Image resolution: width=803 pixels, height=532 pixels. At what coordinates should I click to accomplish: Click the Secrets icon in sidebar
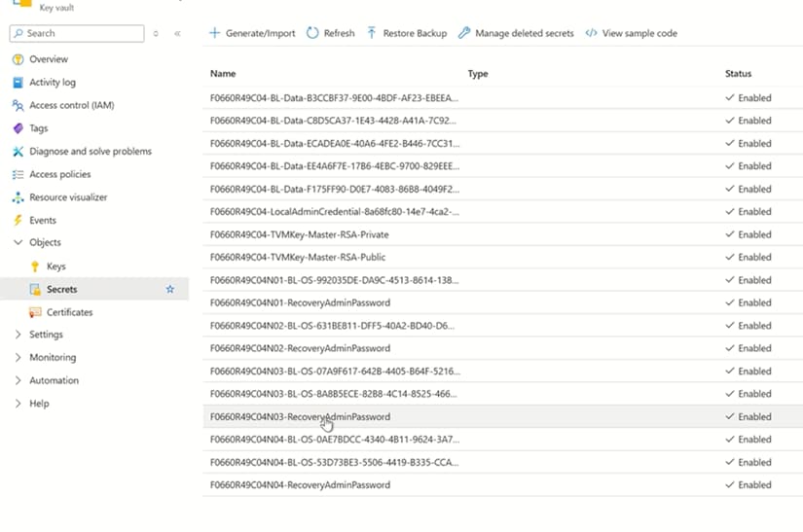[x=35, y=290]
